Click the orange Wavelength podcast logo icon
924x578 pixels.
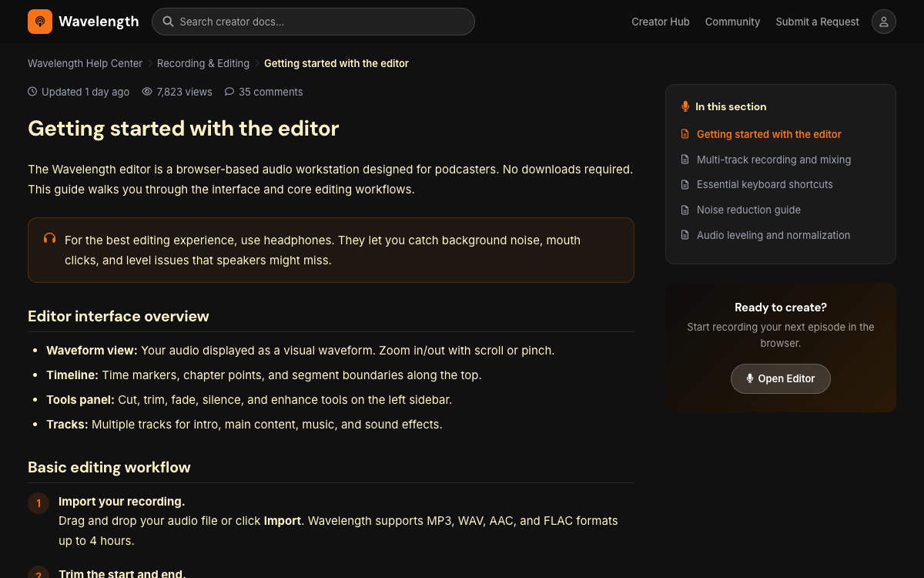point(40,22)
